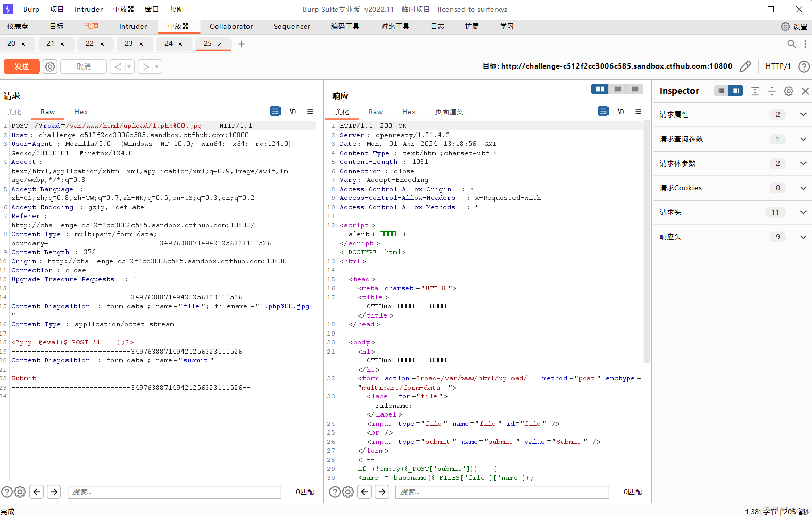812x516 pixels.
Task: Click the Burp Suite logo icon
Action: coord(8,9)
